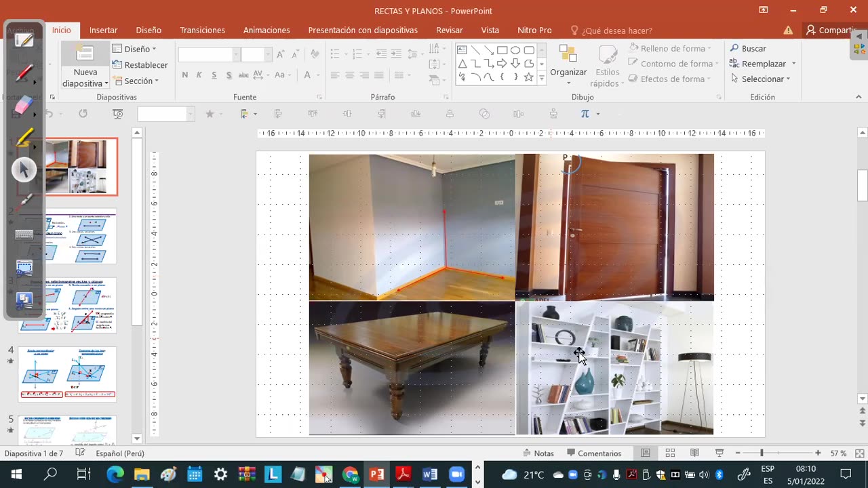The image size is (868, 488).
Task: Select the pink eraser annotation tool
Action: (x=24, y=105)
